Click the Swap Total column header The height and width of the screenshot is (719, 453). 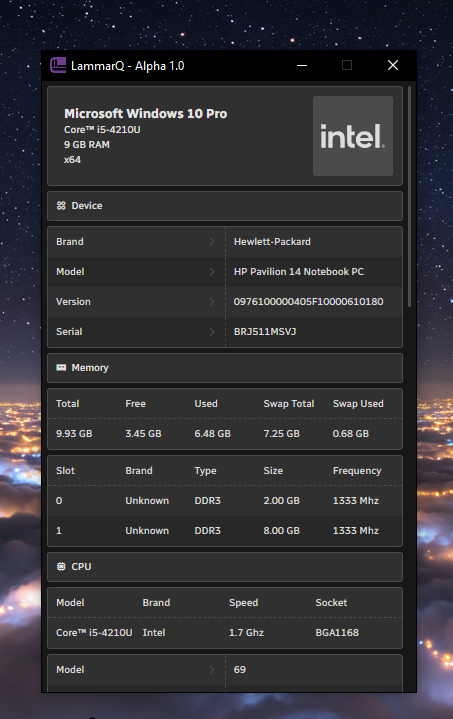click(289, 404)
